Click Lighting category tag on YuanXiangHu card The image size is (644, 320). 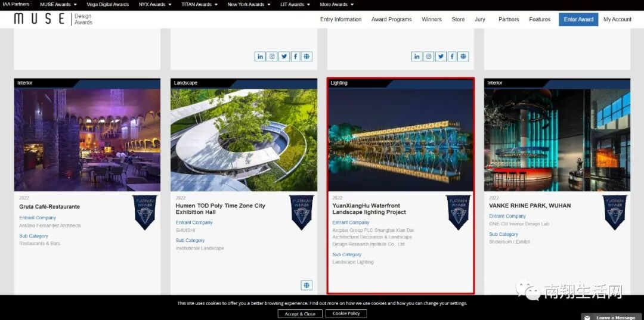click(x=339, y=83)
